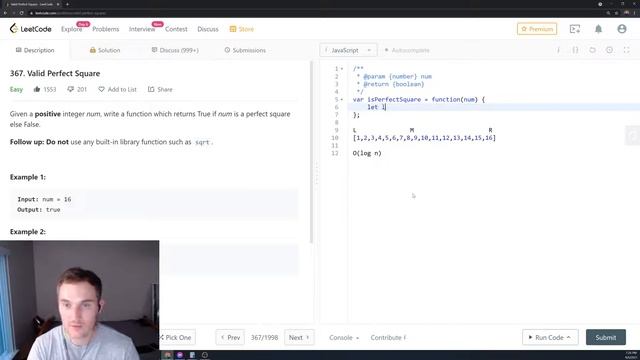The height and width of the screenshot is (360, 640).
Task: Submit the solution
Action: tap(606, 338)
